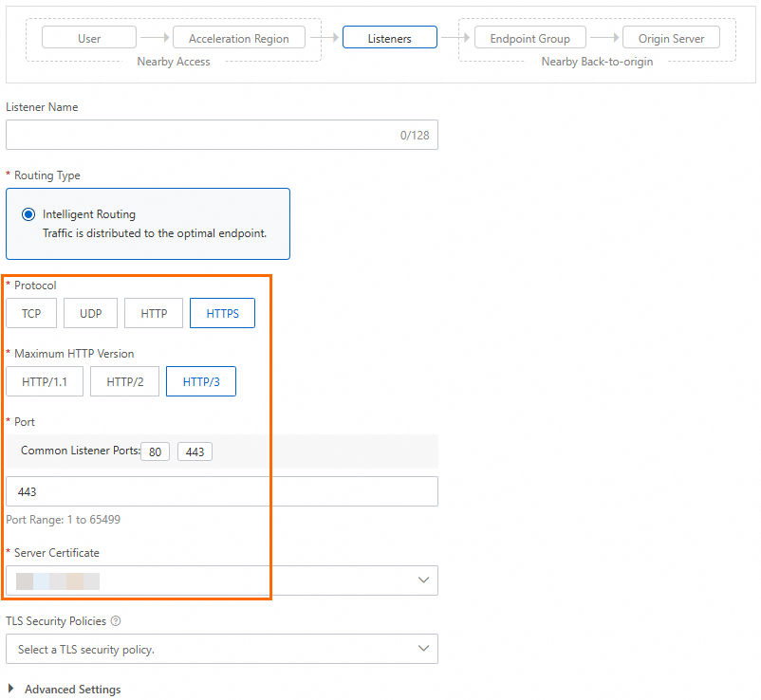Pick common listener port 443 shortcut
Image resolution: width=761 pixels, height=700 pixels.
coord(195,451)
